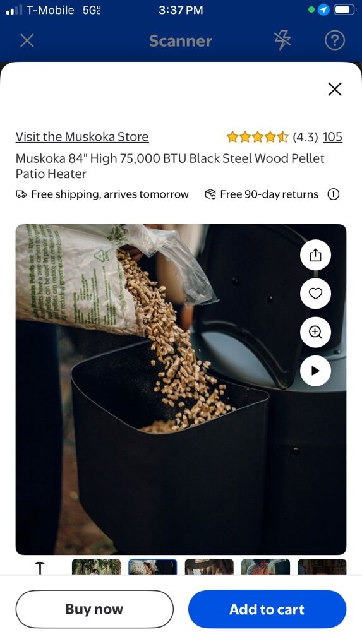This screenshot has height=644, width=362.
Task: Tap the Buy now button
Action: tap(95, 609)
